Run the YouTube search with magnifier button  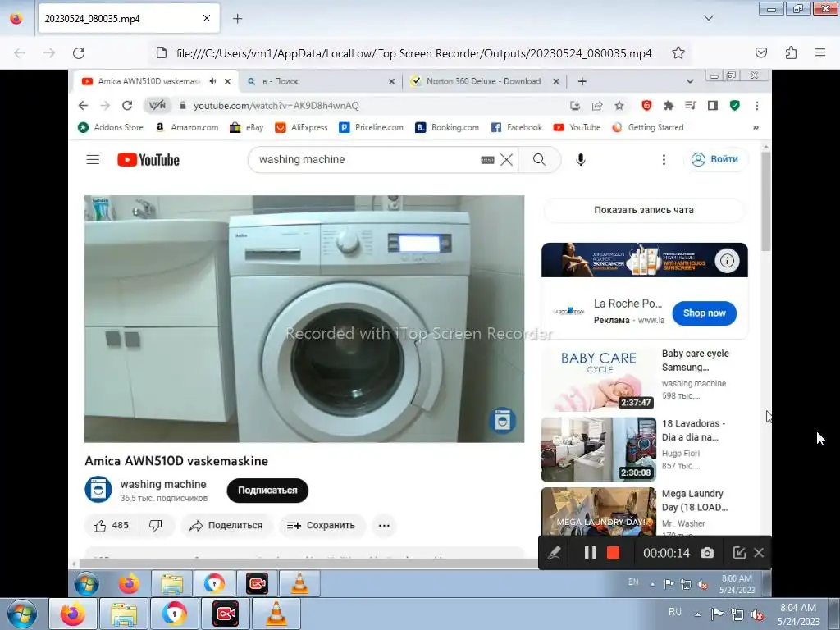pos(540,160)
